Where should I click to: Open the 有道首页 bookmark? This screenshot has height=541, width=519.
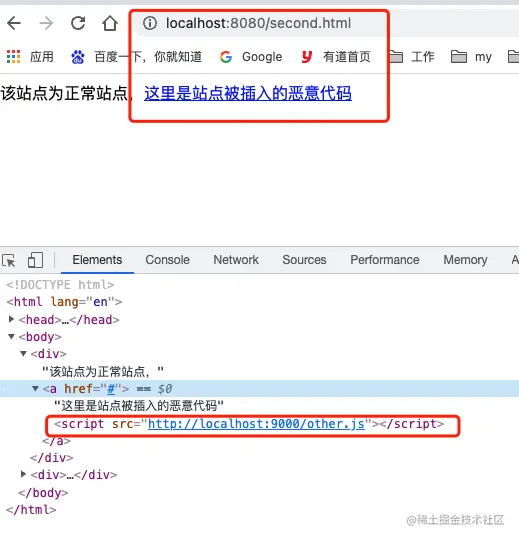pos(336,57)
